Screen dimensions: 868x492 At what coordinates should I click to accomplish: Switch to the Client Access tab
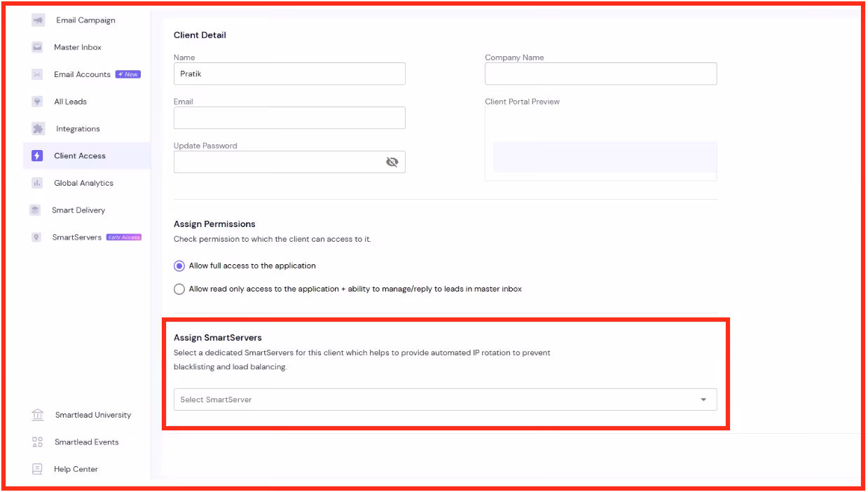coord(79,156)
